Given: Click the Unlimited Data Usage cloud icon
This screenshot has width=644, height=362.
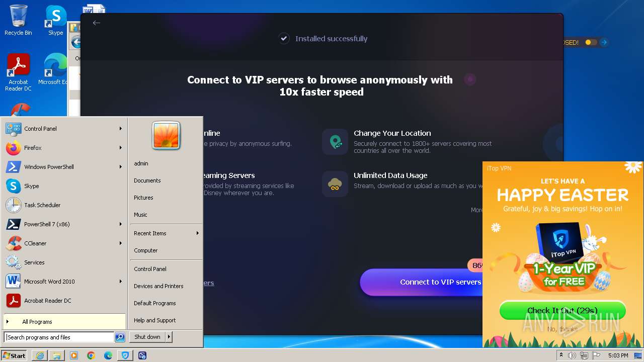Looking at the screenshot, I should pyautogui.click(x=335, y=184).
